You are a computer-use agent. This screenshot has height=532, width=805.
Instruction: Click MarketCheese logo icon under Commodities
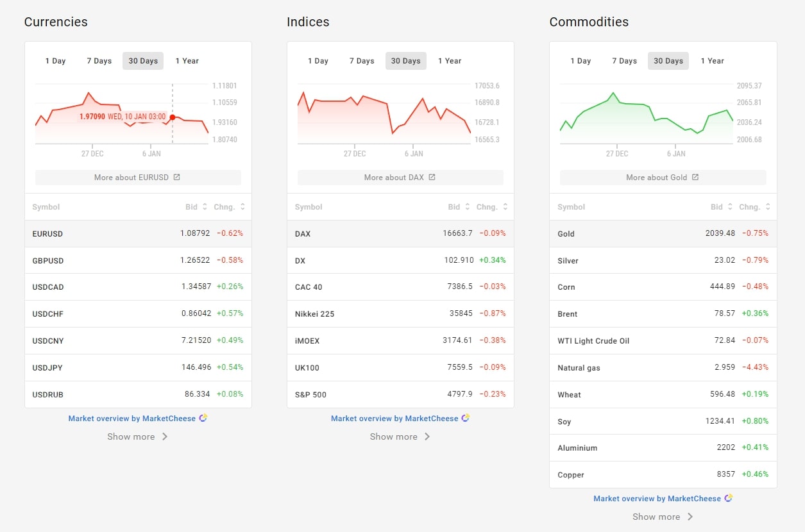click(728, 498)
